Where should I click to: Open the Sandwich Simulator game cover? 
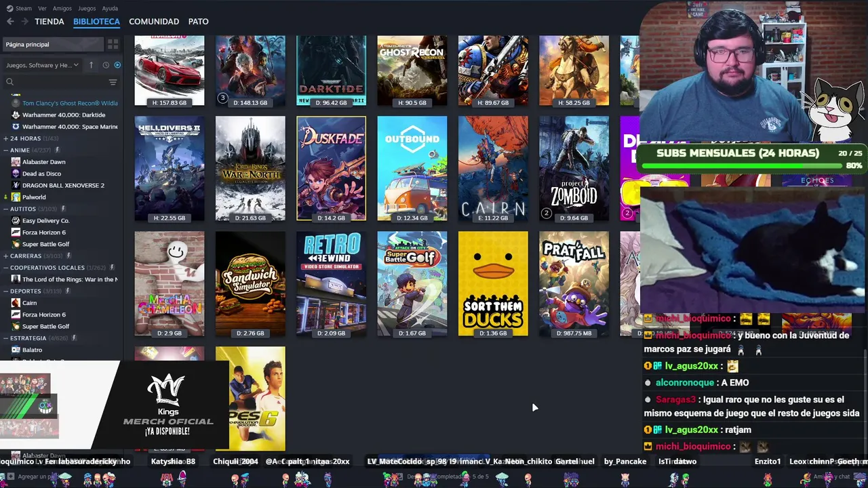click(x=250, y=284)
